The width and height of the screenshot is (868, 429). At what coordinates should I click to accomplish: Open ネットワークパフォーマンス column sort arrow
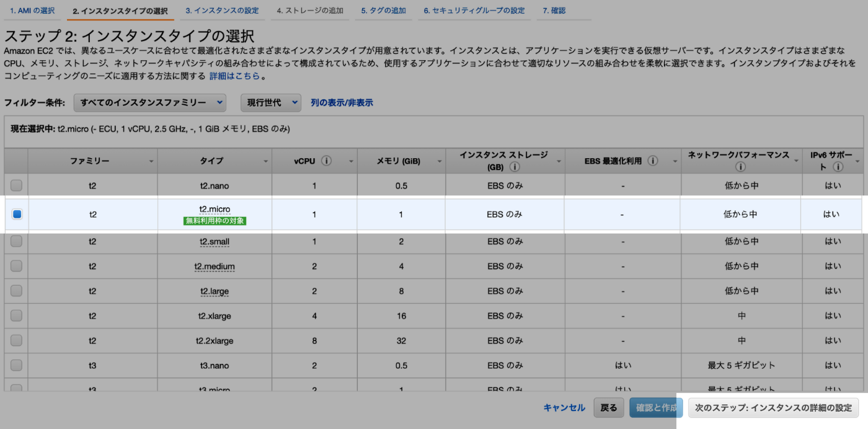796,161
